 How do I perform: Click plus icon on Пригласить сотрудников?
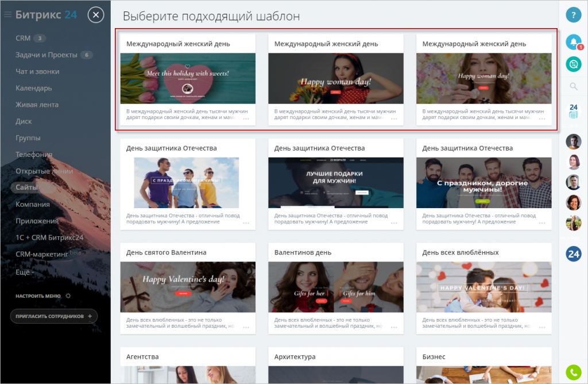tap(90, 316)
